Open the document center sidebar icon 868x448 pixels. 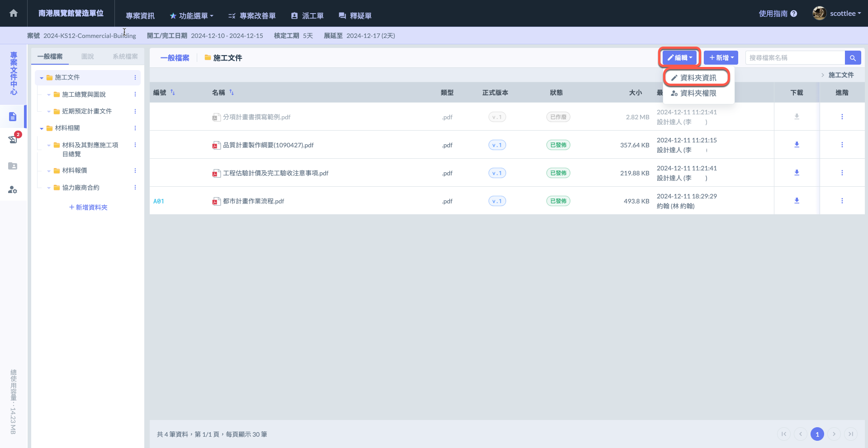[13, 117]
